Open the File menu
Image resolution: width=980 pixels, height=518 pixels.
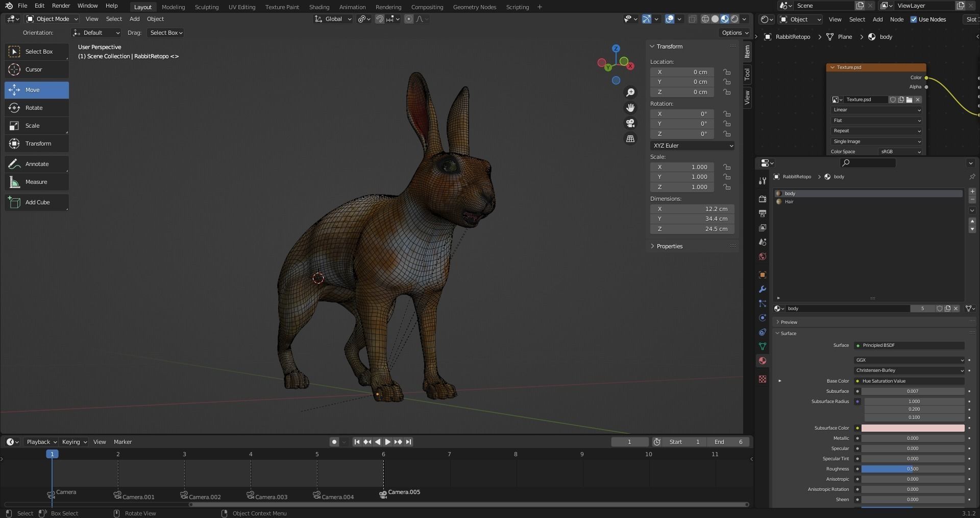(x=22, y=6)
